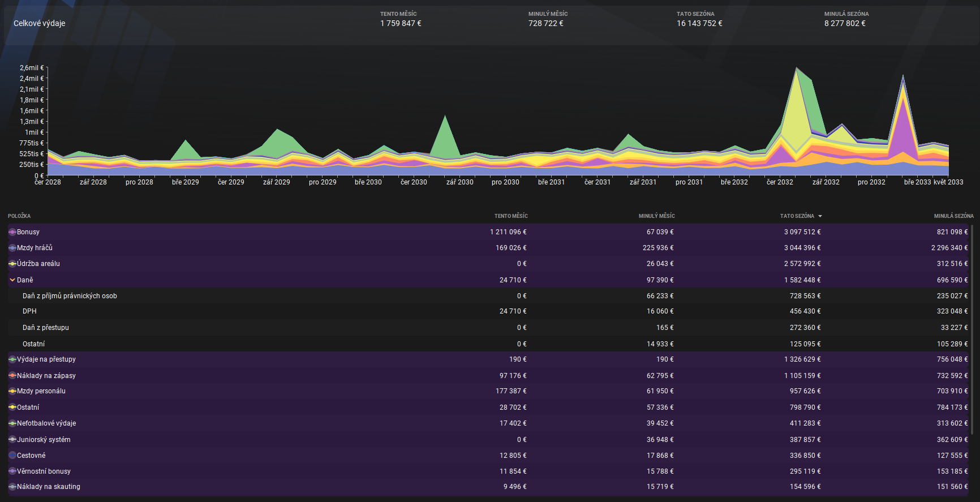This screenshot has height=502, width=980.
Task: Click the total 16 143 752 € this season
Action: 699,23
